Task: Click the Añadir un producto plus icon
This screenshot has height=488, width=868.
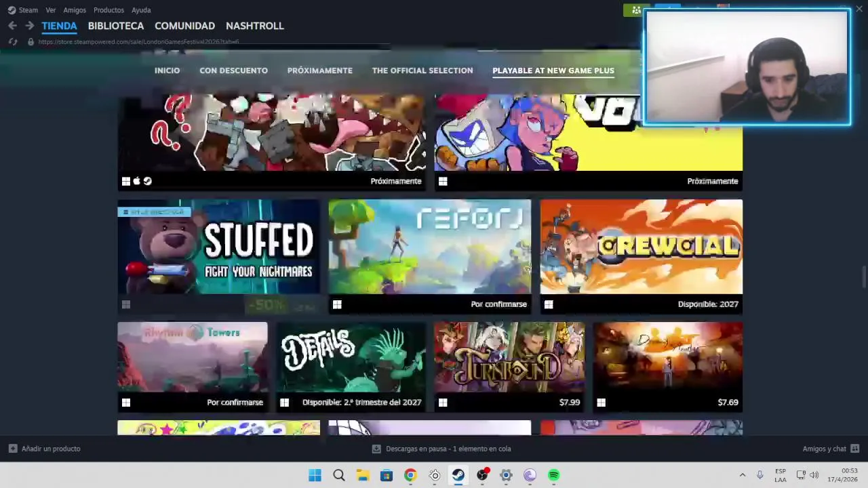Action: click(x=13, y=449)
